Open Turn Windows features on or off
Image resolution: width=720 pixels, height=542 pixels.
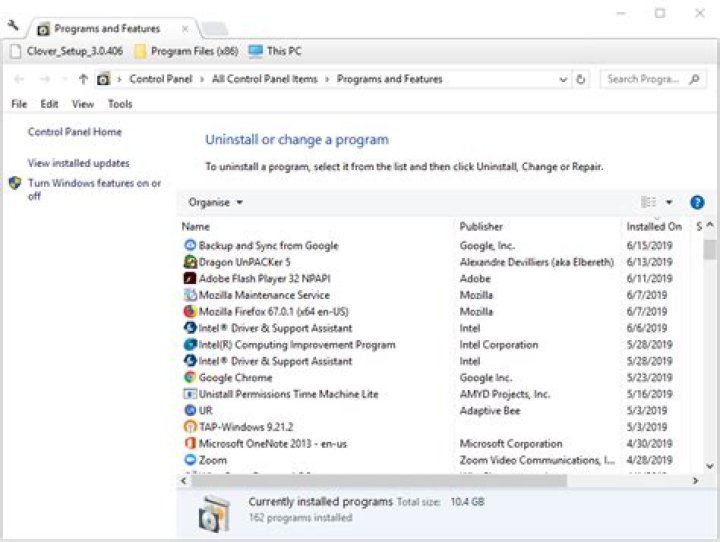(95, 189)
